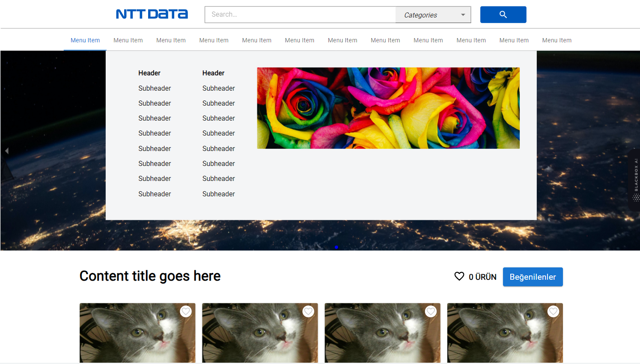Viewport: 640px width, 364px height.
Task: Favorite the first cat product card
Action: point(185,311)
